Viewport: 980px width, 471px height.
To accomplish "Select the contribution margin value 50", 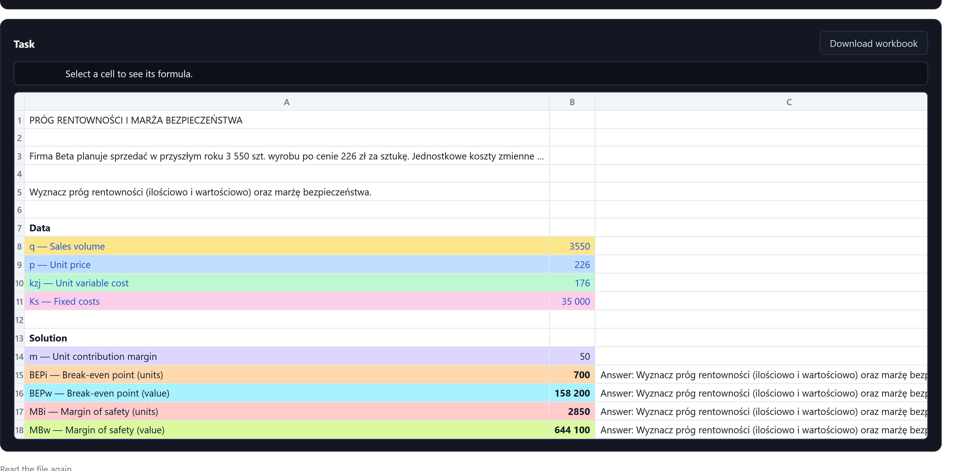I will pos(572,356).
